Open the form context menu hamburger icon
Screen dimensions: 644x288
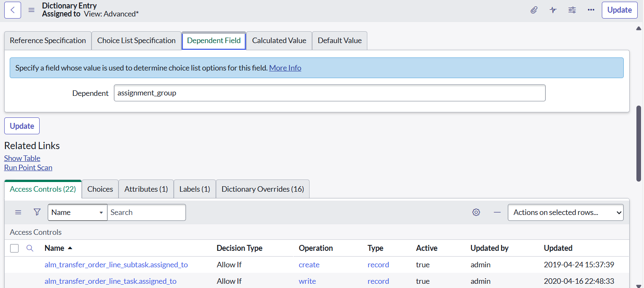pyautogui.click(x=31, y=10)
